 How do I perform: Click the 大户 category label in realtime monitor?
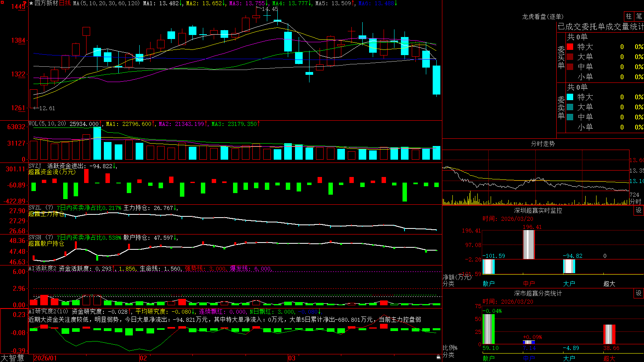click(x=569, y=284)
